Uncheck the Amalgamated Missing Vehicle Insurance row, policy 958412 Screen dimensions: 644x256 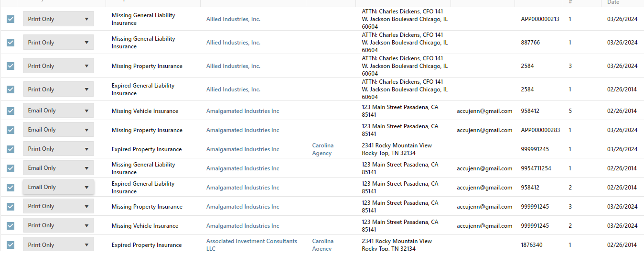(x=11, y=111)
